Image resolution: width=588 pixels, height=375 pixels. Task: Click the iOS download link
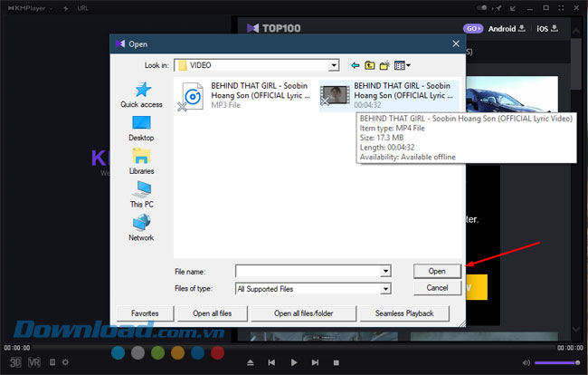click(x=547, y=28)
